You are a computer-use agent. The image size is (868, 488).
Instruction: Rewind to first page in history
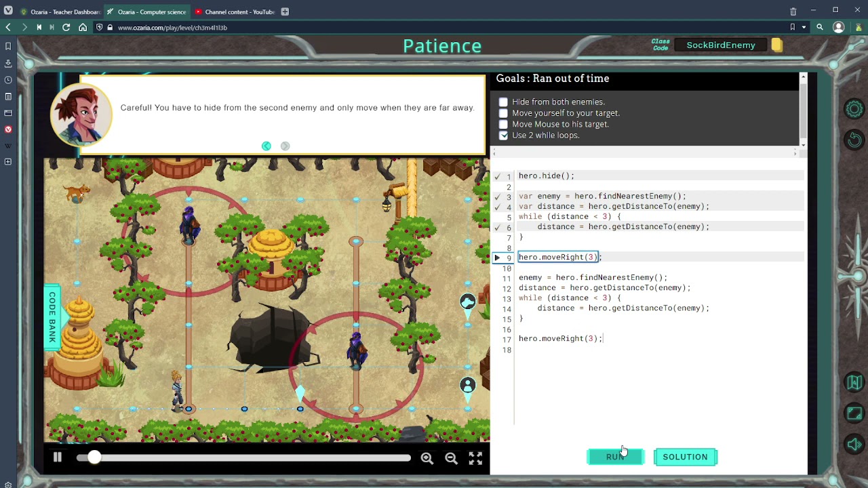39,27
